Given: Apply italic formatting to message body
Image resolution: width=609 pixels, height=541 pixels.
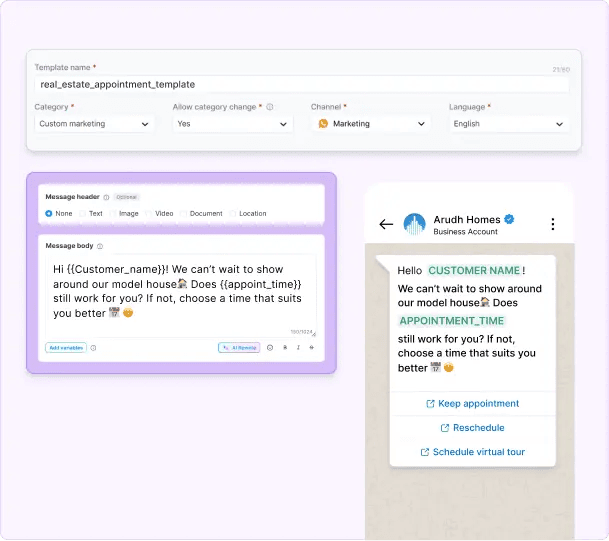Looking at the screenshot, I should [x=297, y=348].
